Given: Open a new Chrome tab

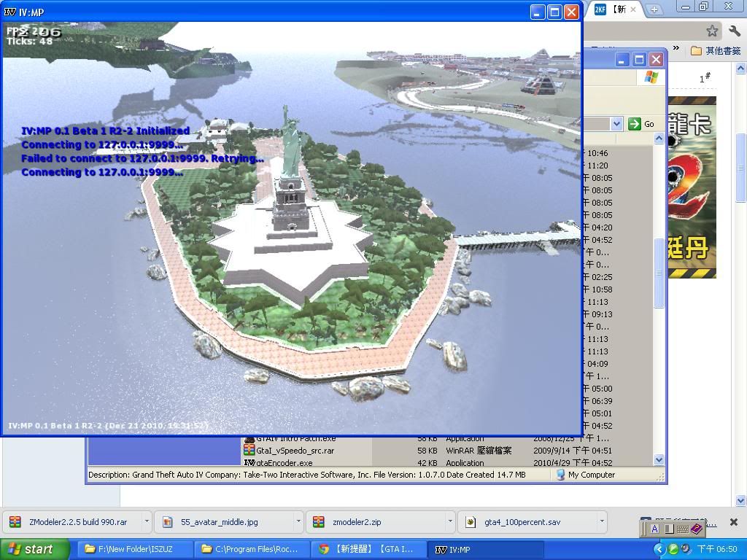Looking at the screenshot, I should click(654, 9).
